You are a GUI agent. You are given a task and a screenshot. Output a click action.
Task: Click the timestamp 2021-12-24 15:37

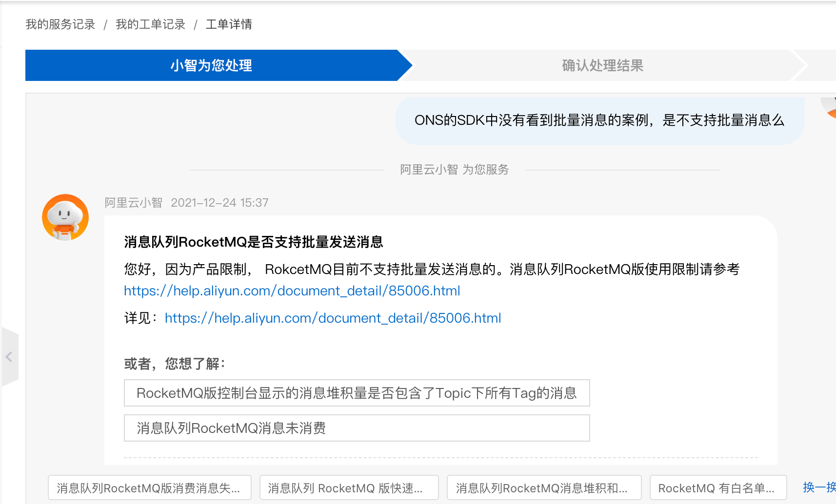click(219, 202)
